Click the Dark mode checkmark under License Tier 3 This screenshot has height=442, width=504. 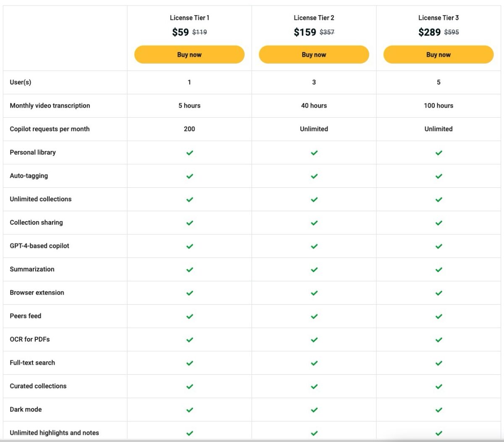coord(438,410)
